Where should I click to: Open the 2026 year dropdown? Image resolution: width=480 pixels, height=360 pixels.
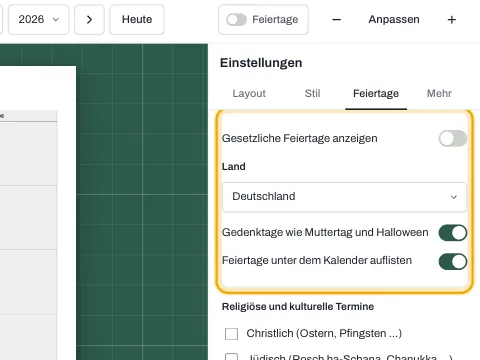coord(38,19)
